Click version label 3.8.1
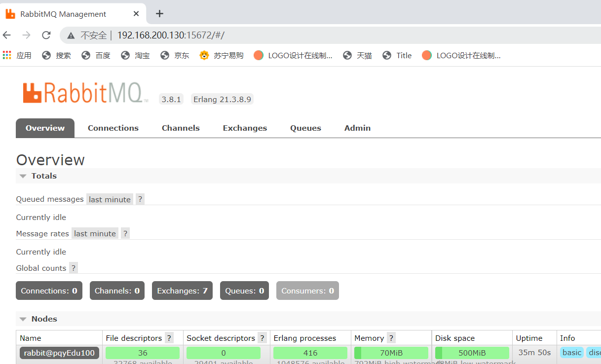 [171, 99]
